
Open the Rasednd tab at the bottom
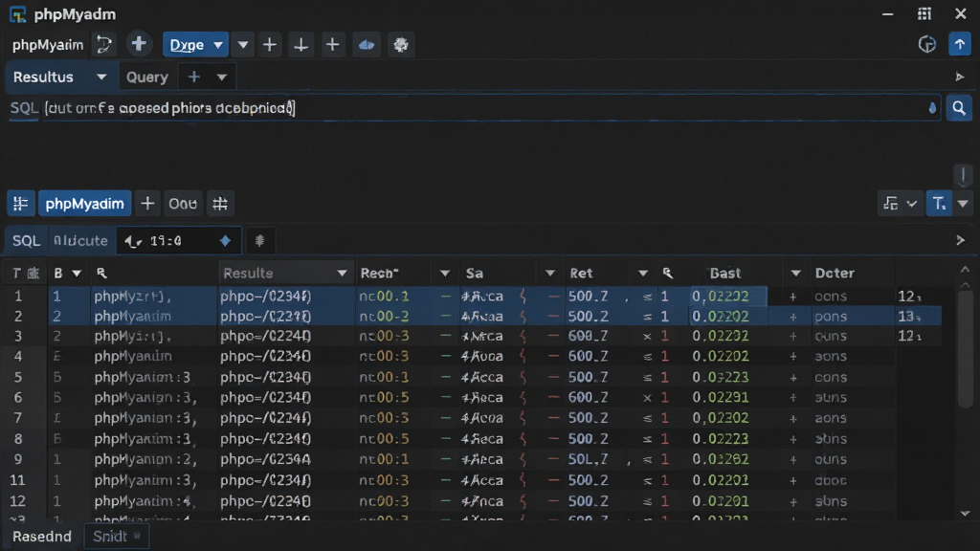[42, 536]
